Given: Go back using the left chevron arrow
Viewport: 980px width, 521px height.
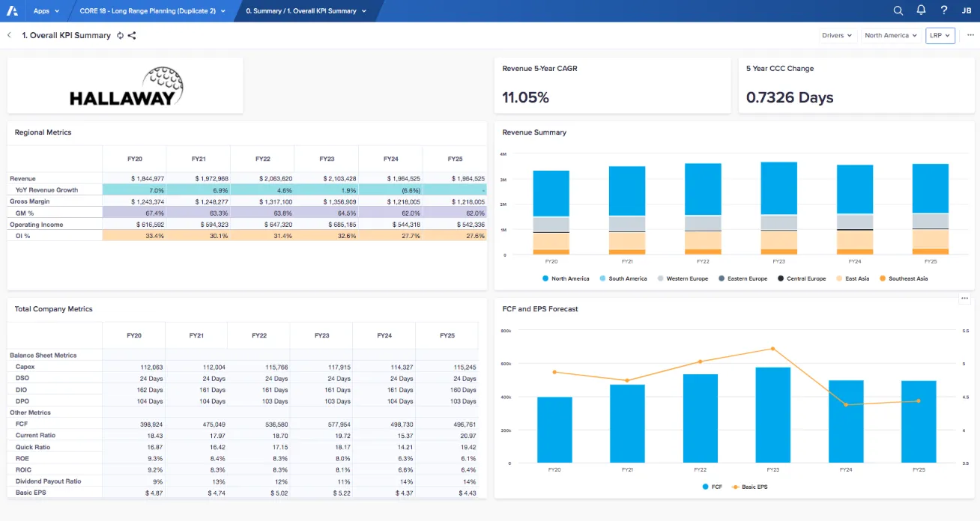Looking at the screenshot, I should 10,35.
